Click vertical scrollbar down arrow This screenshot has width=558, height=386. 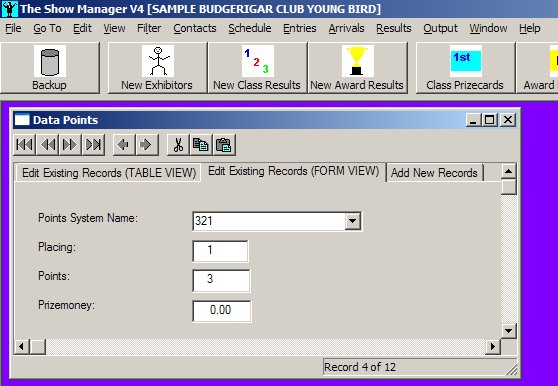(509, 331)
